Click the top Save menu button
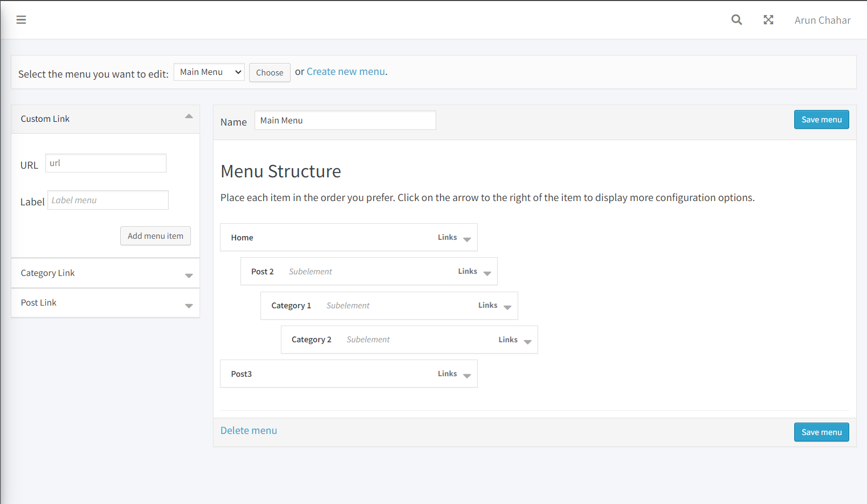The width and height of the screenshot is (867, 504). coord(821,120)
